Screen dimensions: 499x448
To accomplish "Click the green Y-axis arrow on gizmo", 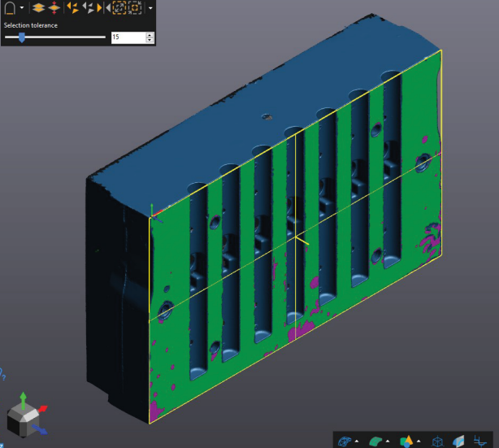I will 24,400.
